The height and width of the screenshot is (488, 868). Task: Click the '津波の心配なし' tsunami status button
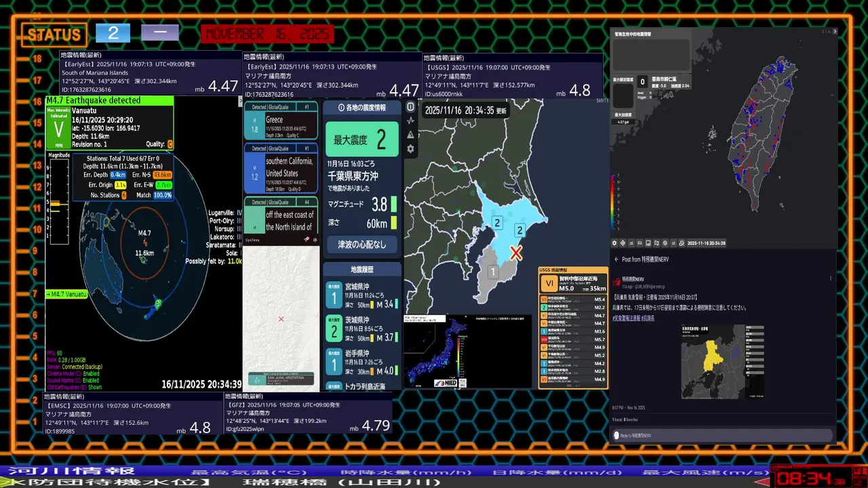361,244
